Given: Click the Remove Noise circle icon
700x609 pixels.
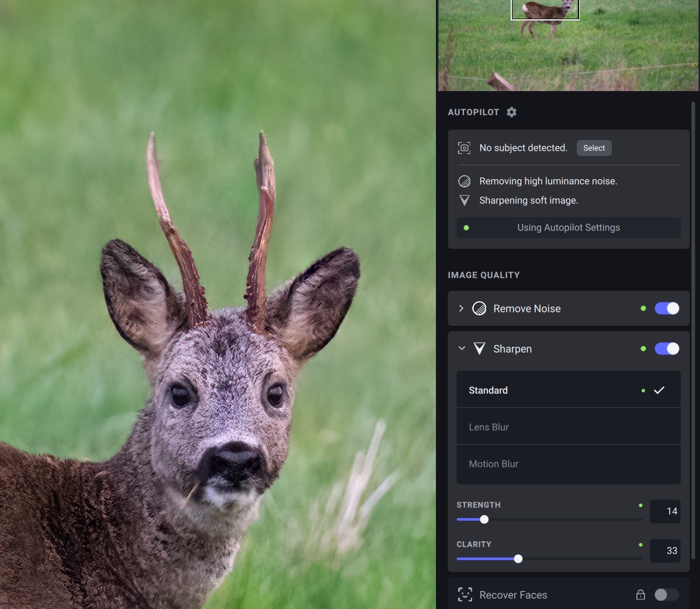Looking at the screenshot, I should pos(479,308).
